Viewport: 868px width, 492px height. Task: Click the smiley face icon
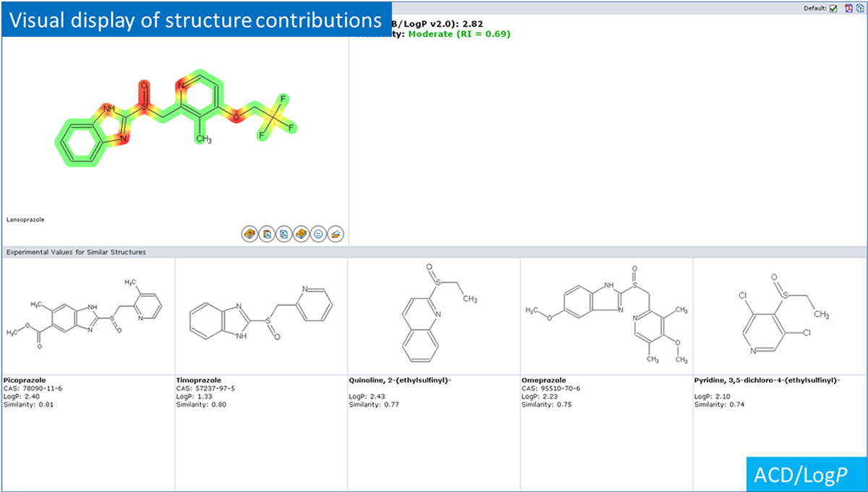point(318,234)
